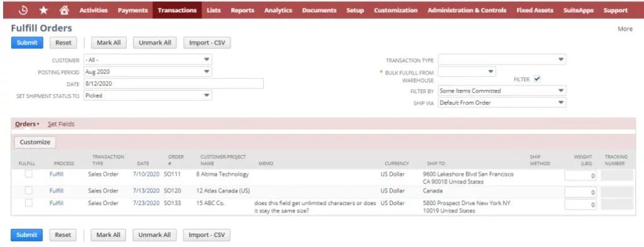Switch to the Set Fields subtab
The image size is (644, 247).
[61, 124]
